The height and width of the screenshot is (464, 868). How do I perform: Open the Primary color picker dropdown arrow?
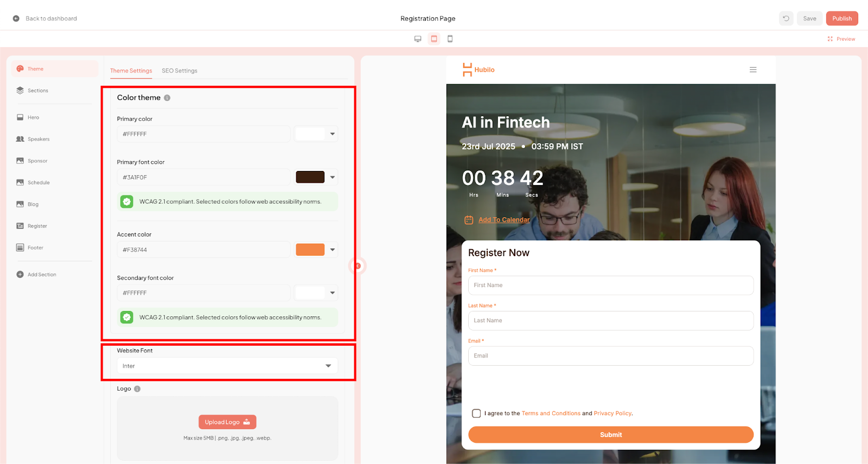(x=333, y=134)
